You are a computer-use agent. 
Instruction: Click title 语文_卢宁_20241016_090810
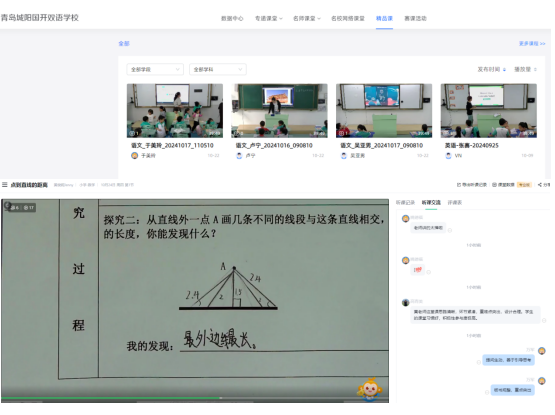coord(274,146)
